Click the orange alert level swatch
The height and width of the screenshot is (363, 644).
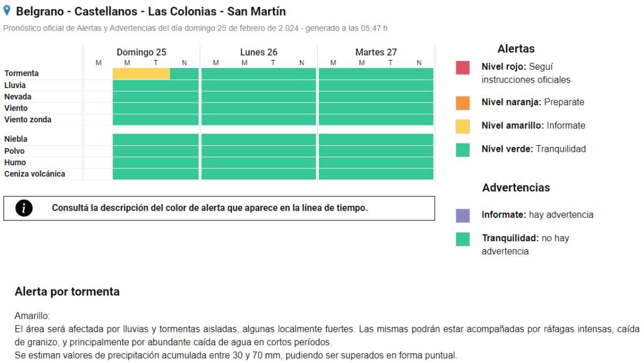coord(463,102)
